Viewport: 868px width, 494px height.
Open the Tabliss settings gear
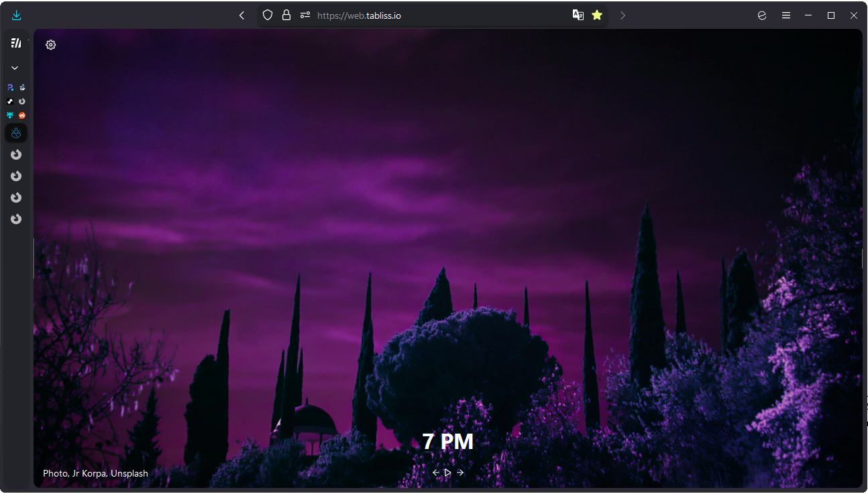coord(50,45)
